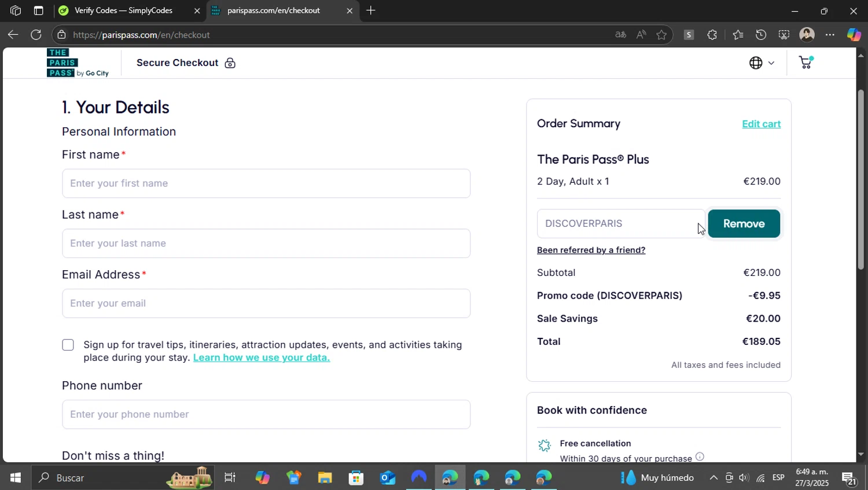This screenshot has height=490, width=868.
Task: View site information lock icon
Action: (x=61, y=35)
